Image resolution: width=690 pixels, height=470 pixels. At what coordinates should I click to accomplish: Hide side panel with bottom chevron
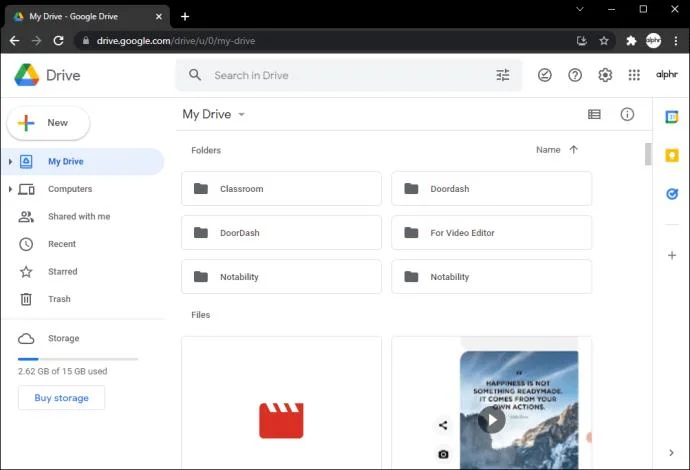(x=671, y=452)
